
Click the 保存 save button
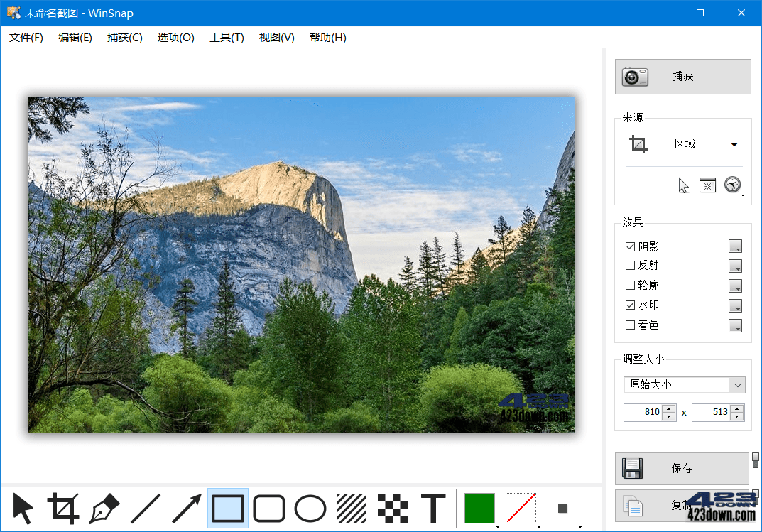681,469
